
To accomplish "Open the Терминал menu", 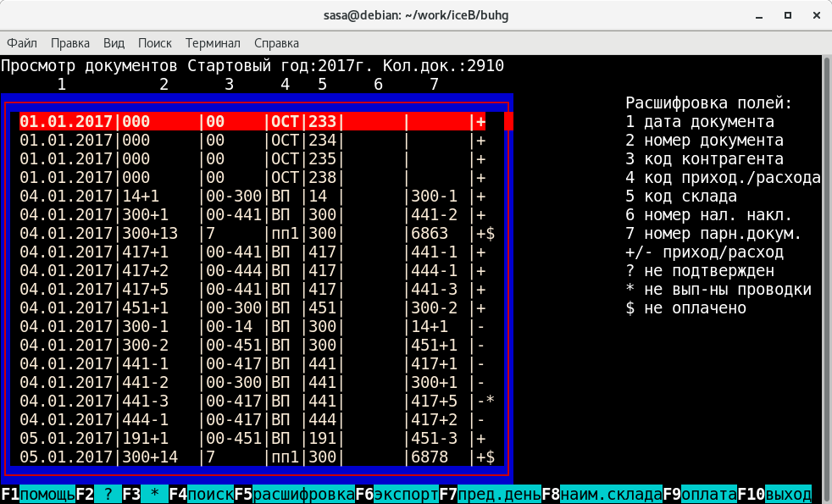I will pos(213,43).
